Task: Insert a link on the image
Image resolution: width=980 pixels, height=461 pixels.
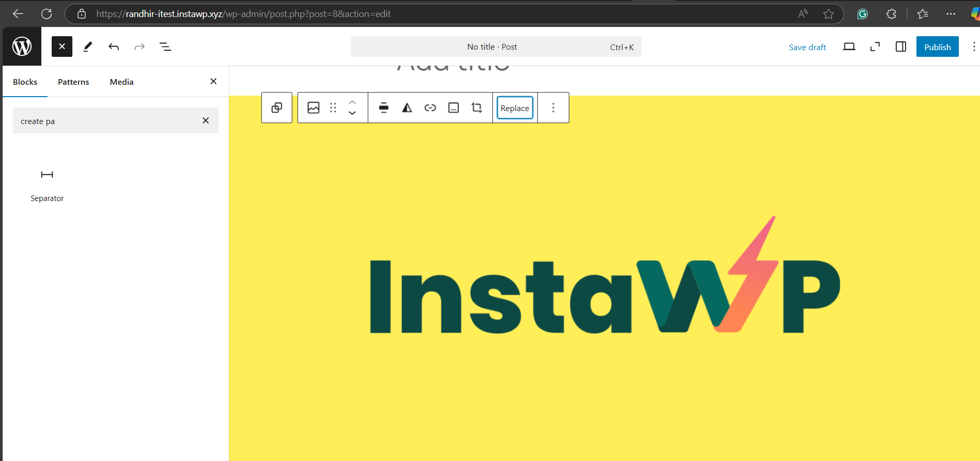Action: [430, 107]
